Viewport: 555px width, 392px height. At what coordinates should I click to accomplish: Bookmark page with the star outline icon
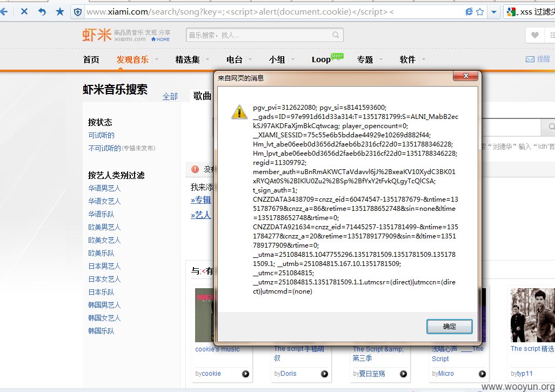480,12
